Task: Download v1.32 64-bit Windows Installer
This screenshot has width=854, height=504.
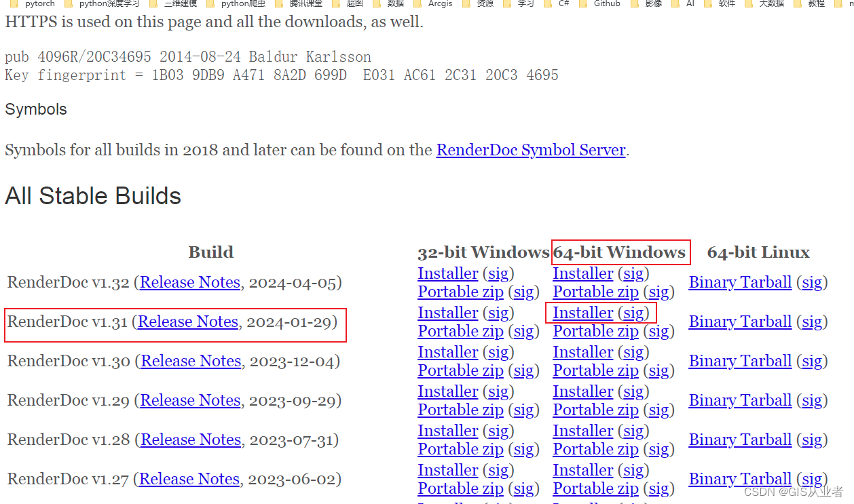Action: 583,273
